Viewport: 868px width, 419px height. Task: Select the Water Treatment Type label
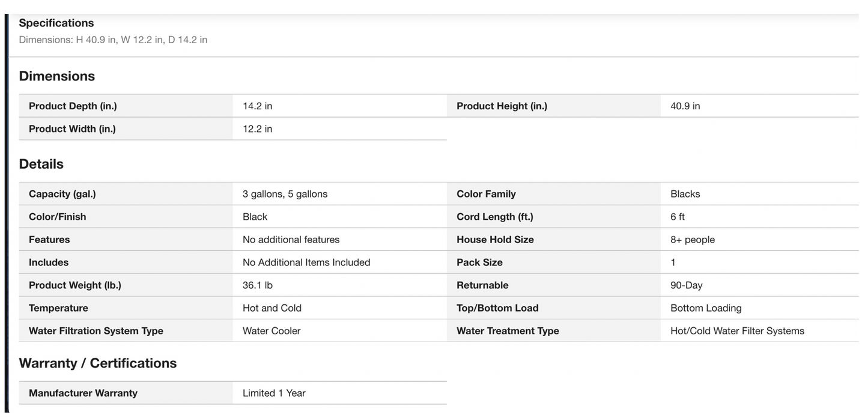pos(508,331)
